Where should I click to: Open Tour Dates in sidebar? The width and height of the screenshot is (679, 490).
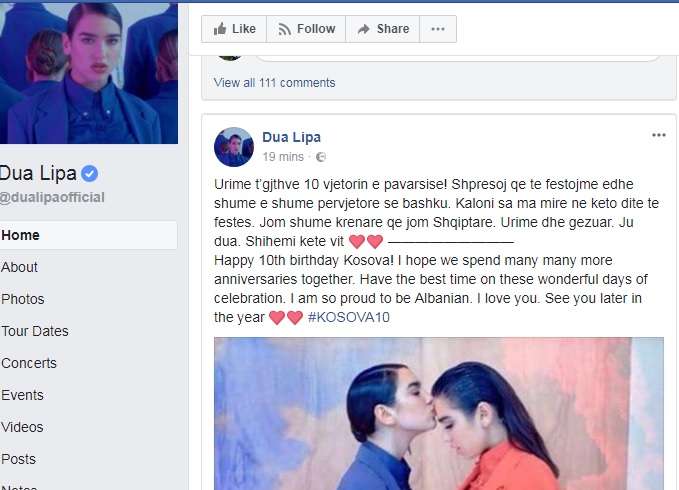coord(35,331)
